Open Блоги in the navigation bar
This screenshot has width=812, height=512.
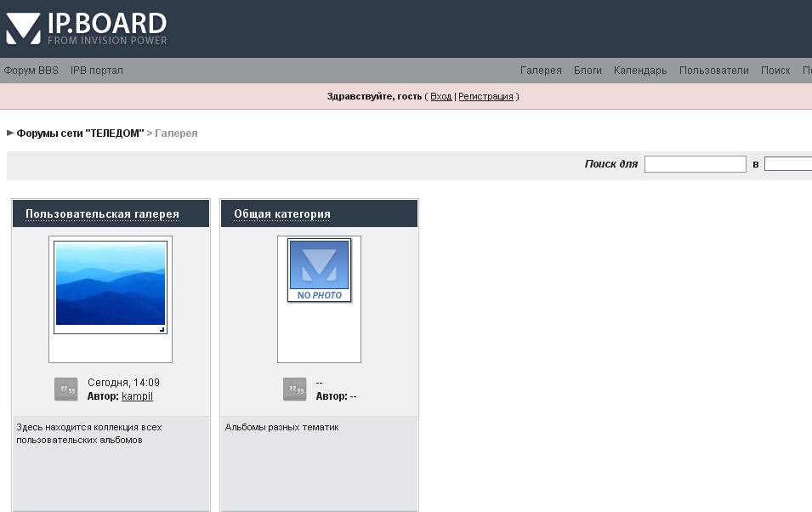(x=588, y=71)
